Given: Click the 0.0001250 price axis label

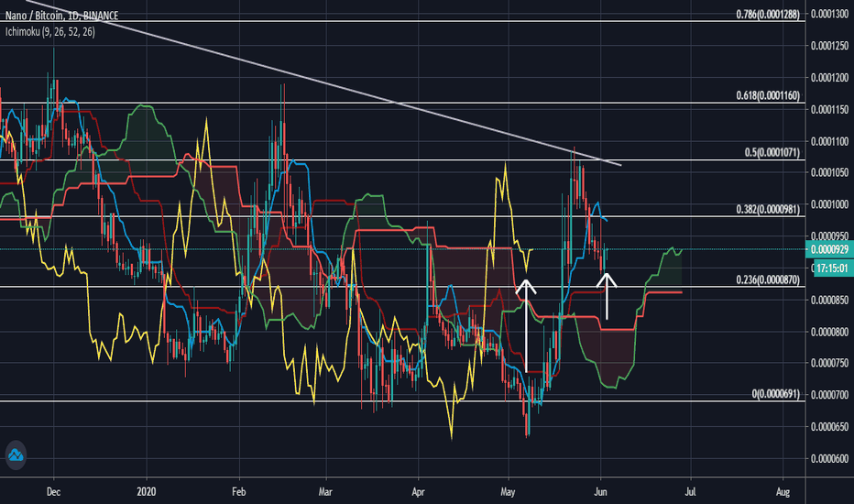Looking at the screenshot, I should [x=829, y=46].
